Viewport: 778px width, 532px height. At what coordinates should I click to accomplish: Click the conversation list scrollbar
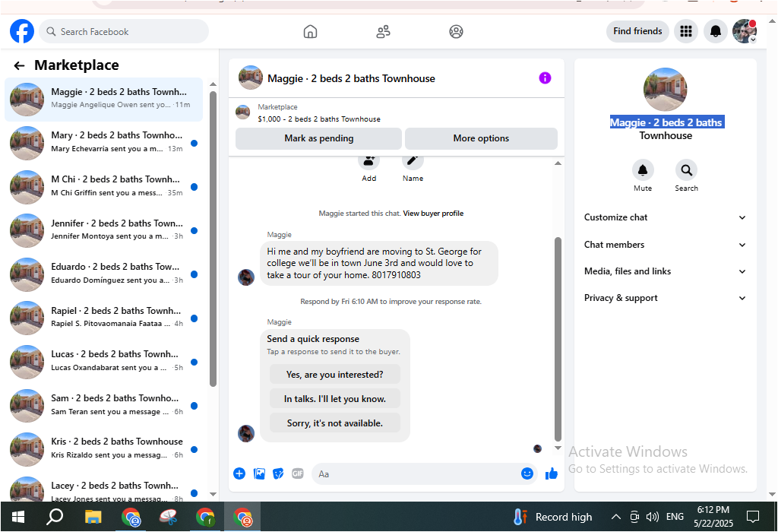click(x=213, y=238)
